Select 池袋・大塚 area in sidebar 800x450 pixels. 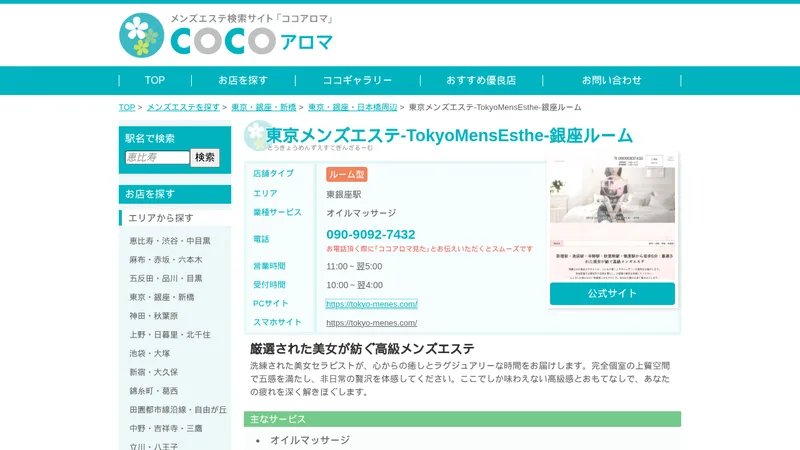pos(149,353)
